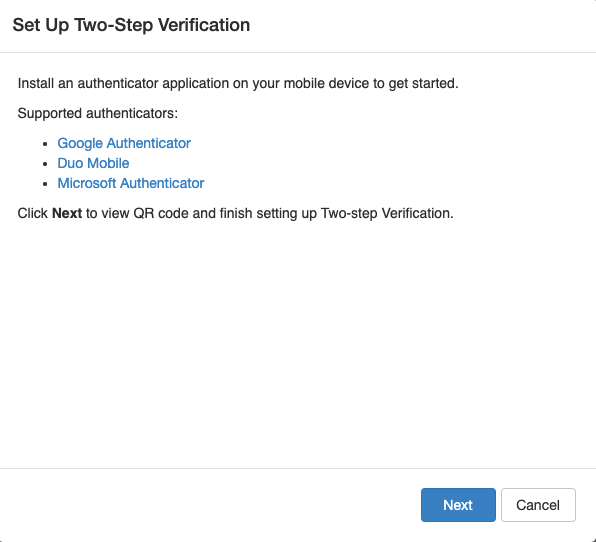The width and height of the screenshot is (596, 542).
Task: Select the word Google in first link
Action: tap(80, 143)
